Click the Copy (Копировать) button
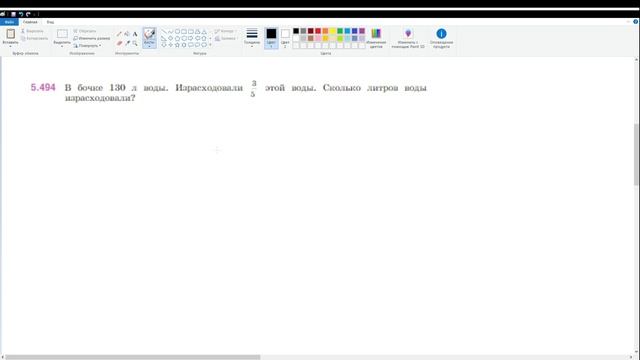The width and height of the screenshot is (640, 360). pos(34,38)
